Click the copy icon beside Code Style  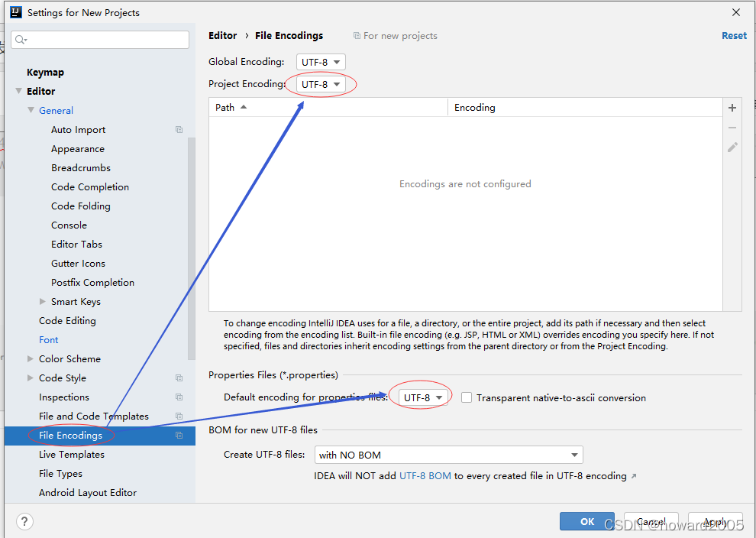tap(179, 378)
